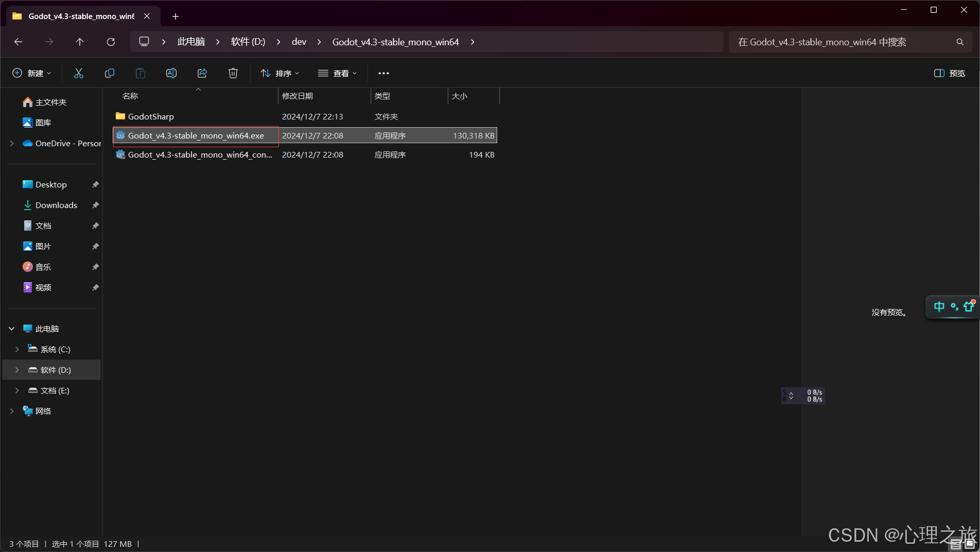Click the Up-one-level arrow icon
Image resolution: width=980 pixels, height=552 pixels.
click(80, 42)
